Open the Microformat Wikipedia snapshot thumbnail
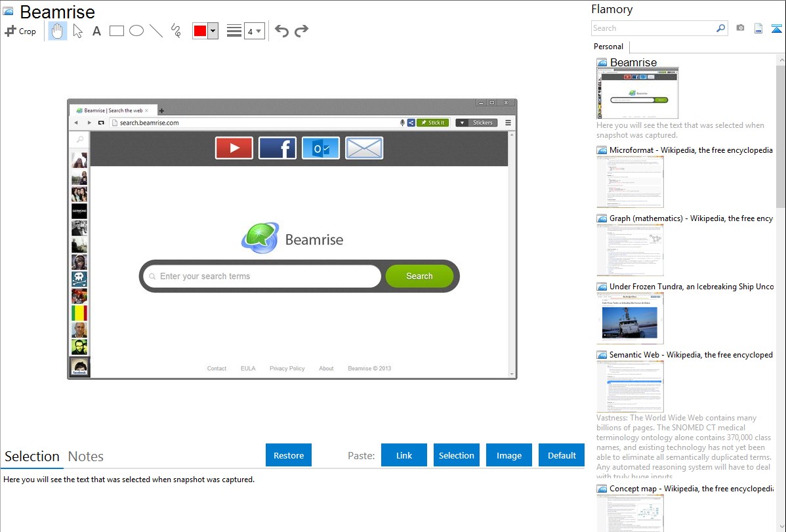The height and width of the screenshot is (532, 786). point(630,182)
